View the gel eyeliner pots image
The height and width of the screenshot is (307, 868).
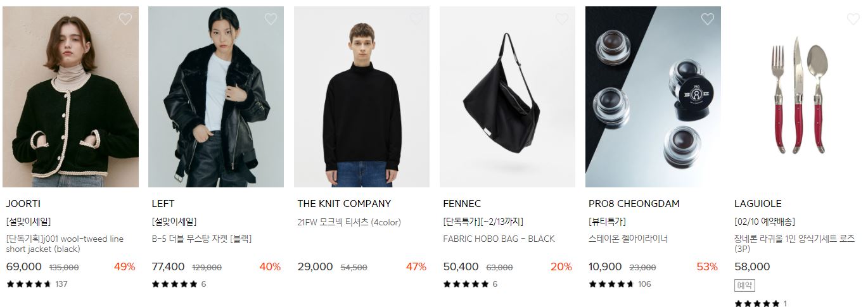click(x=653, y=97)
